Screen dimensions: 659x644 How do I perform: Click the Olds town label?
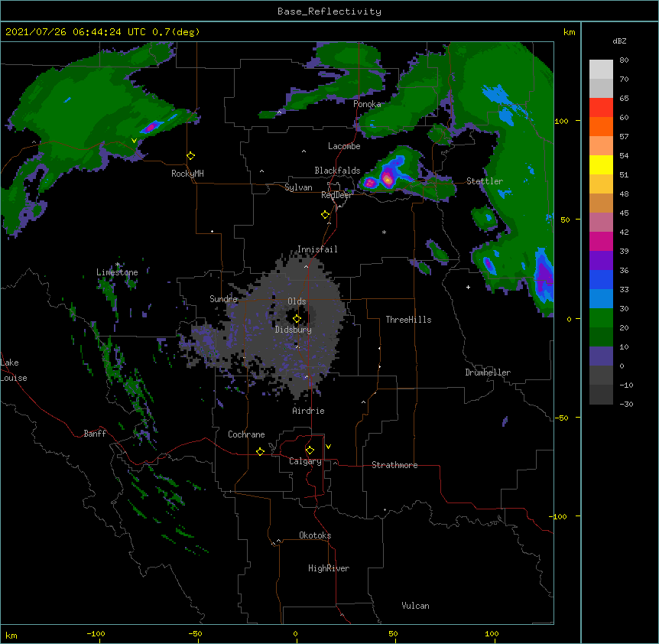pyautogui.click(x=297, y=301)
